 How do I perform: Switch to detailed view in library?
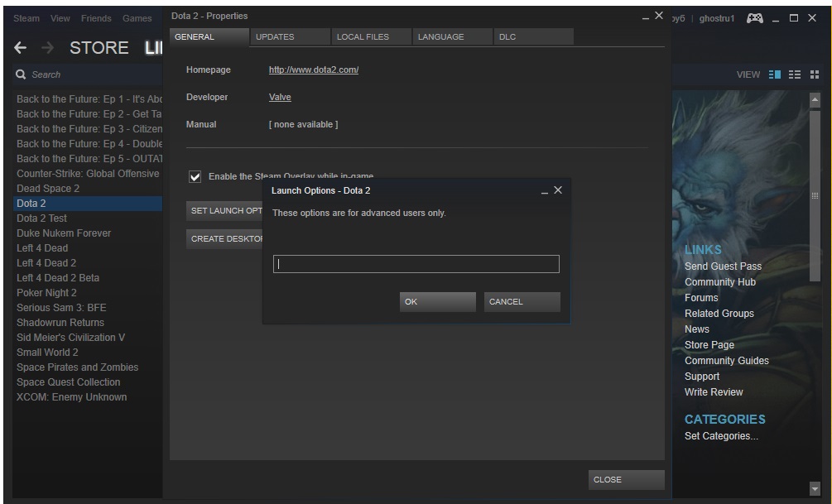[x=774, y=74]
